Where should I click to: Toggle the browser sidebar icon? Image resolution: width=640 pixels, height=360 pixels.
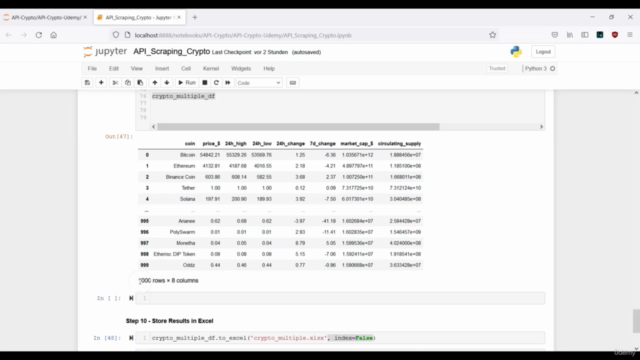585,35
